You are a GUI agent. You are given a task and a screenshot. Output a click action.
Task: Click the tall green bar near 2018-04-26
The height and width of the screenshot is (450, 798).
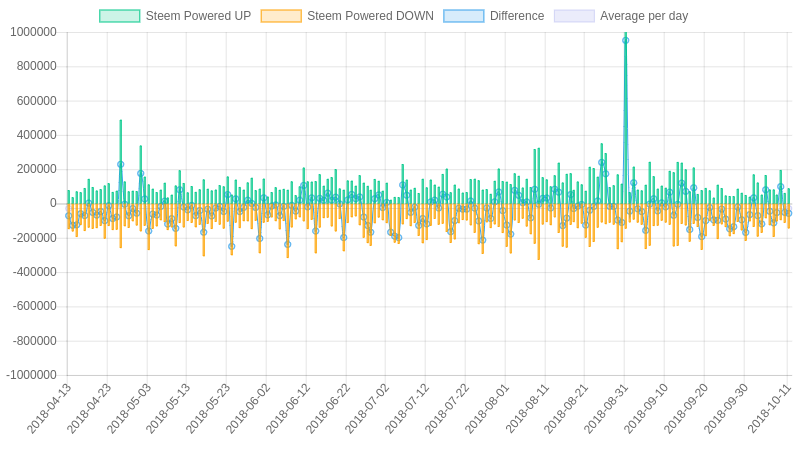(121, 161)
